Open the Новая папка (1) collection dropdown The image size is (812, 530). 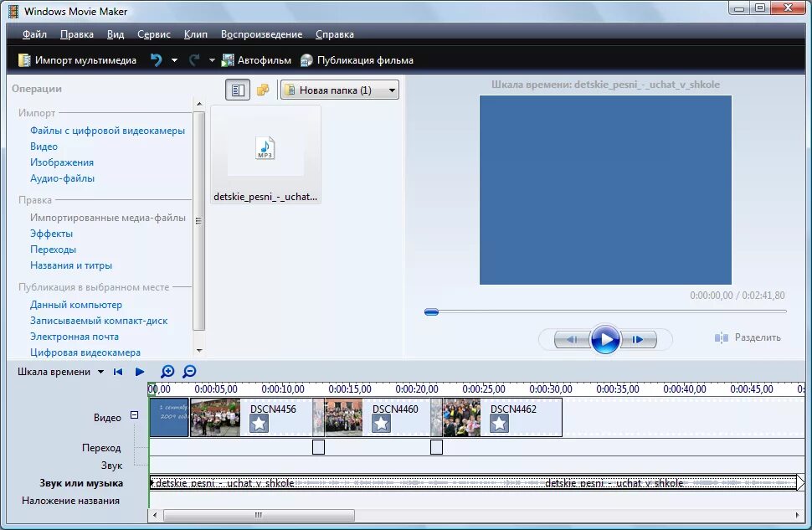tap(340, 90)
